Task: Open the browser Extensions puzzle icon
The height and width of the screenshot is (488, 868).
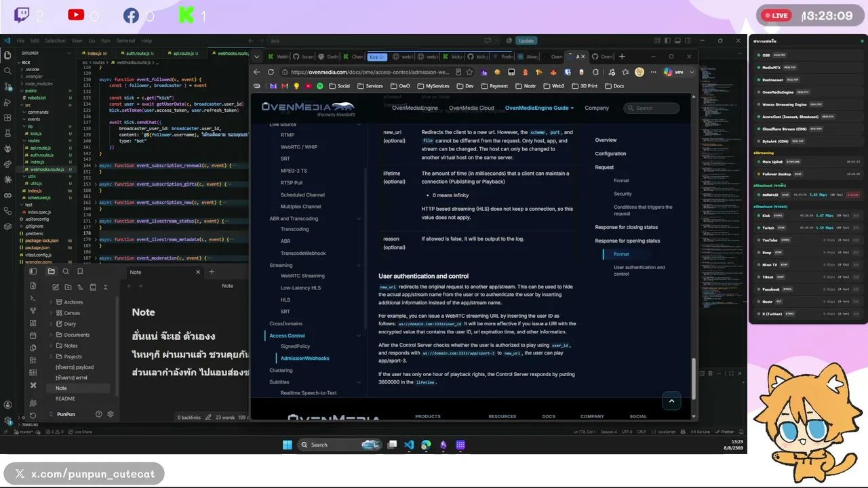Action: coord(595,72)
